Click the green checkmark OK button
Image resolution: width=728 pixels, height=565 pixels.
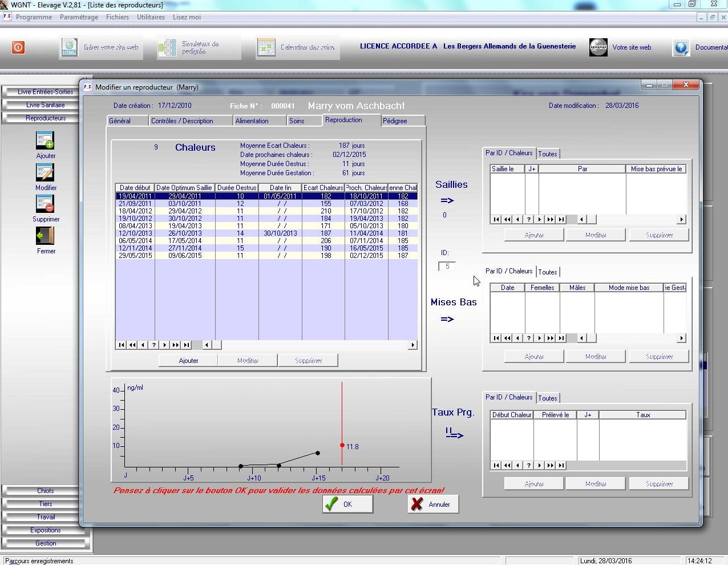[347, 505]
